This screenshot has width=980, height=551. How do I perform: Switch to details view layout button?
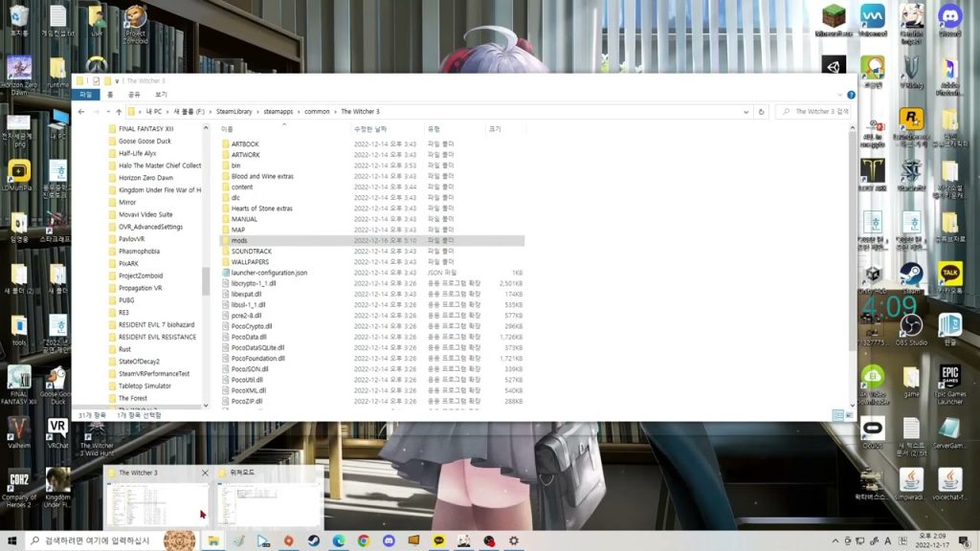tap(837, 415)
